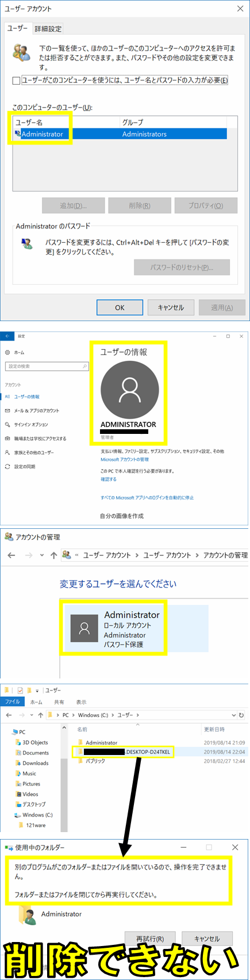Select デスクトップ in the navigation tree

pos(34,804)
